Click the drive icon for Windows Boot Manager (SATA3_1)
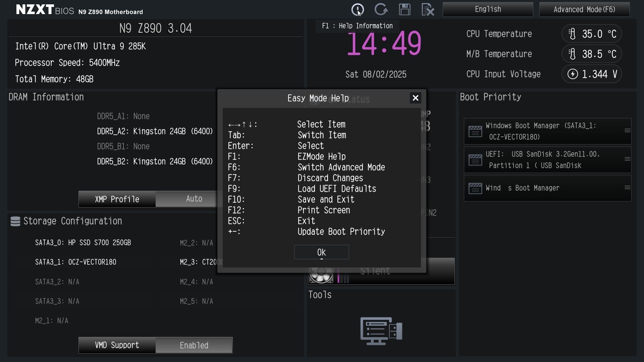 pos(475,131)
